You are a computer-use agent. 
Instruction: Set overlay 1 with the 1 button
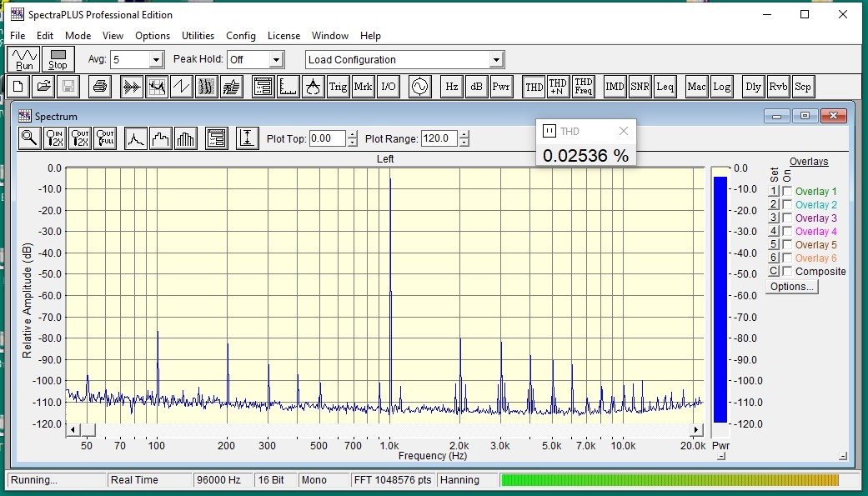click(x=774, y=191)
